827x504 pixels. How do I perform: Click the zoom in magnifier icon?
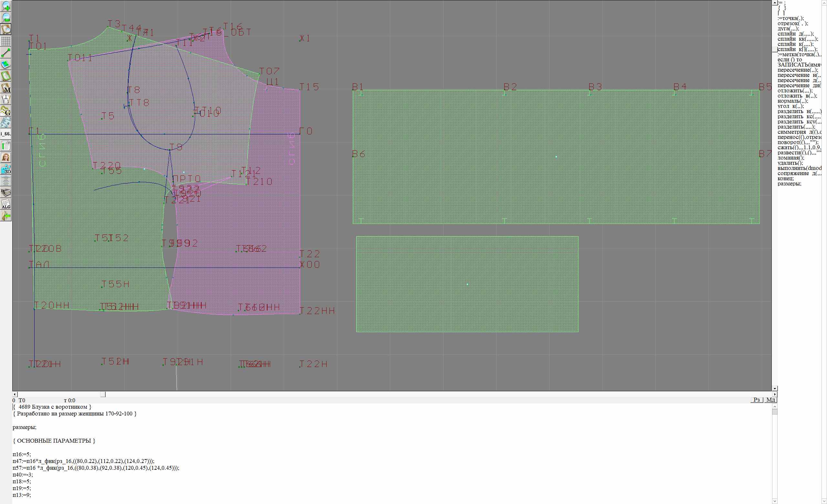(x=6, y=6)
